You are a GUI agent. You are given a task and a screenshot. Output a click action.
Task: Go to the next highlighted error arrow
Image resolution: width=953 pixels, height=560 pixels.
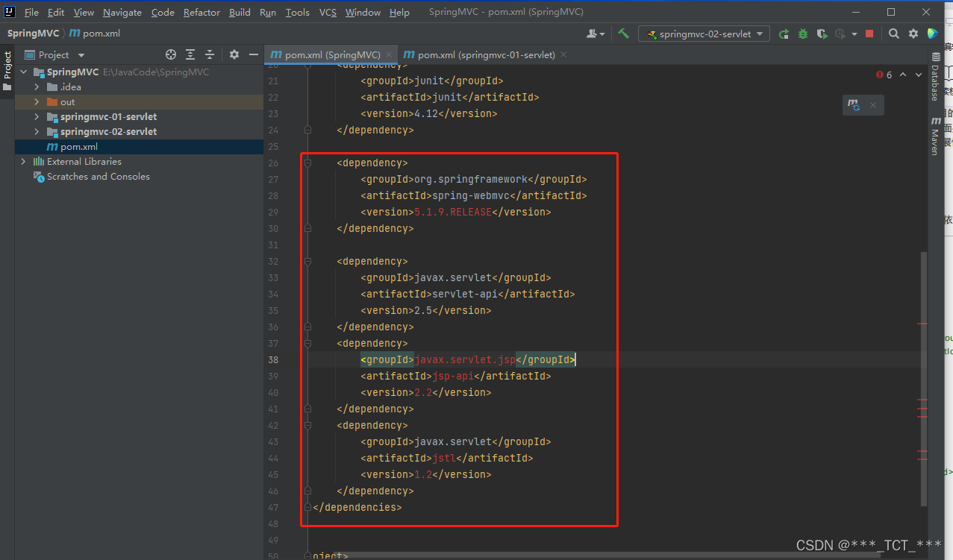coord(918,75)
